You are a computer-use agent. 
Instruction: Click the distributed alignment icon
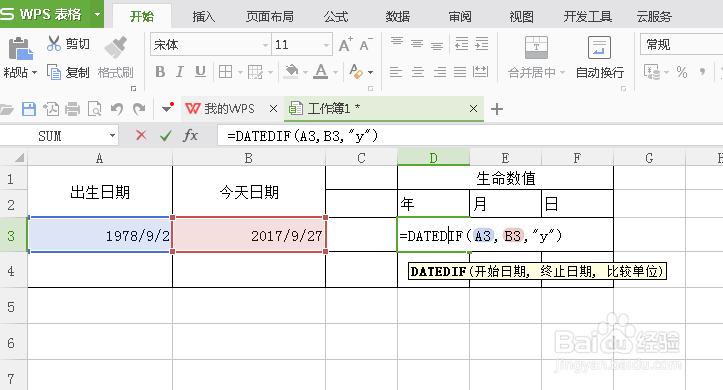point(480,72)
